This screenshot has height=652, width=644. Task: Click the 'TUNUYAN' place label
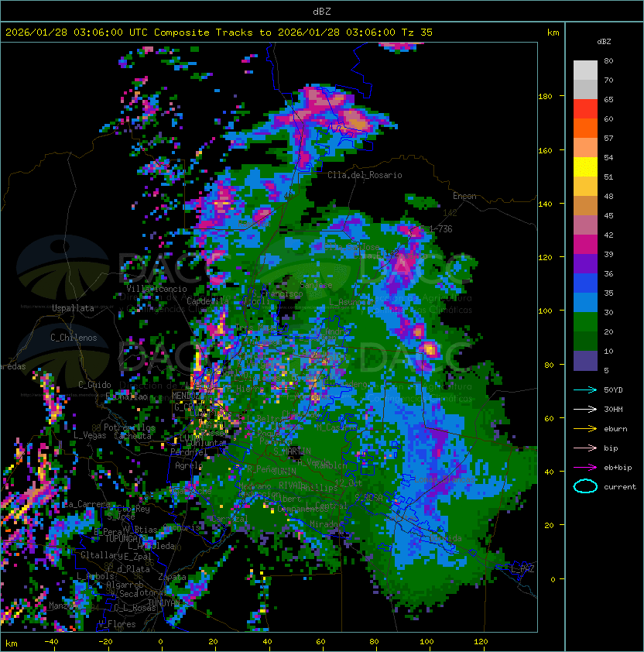click(164, 602)
